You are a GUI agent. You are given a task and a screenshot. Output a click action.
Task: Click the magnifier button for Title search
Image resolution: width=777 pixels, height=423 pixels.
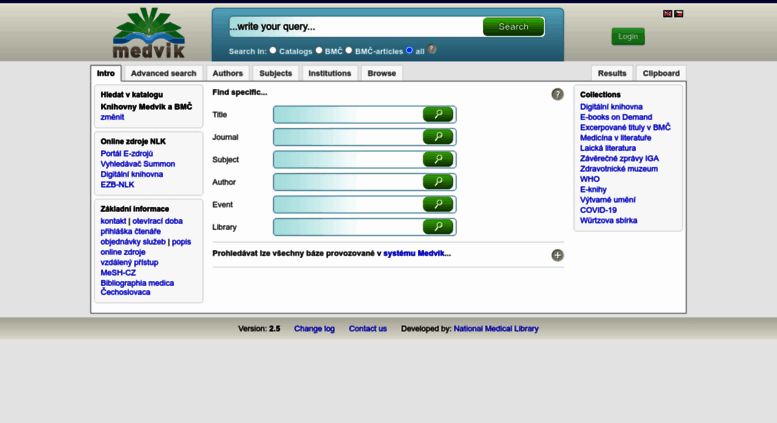click(x=438, y=114)
